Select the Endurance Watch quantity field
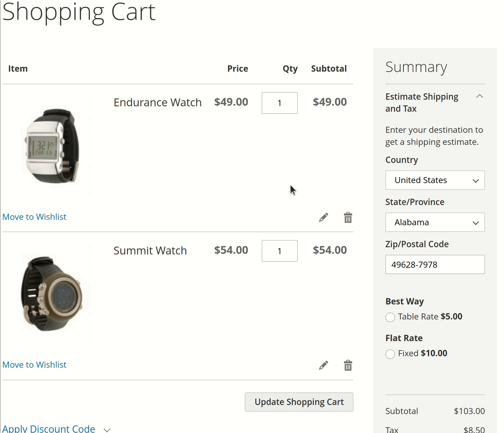 279,103
